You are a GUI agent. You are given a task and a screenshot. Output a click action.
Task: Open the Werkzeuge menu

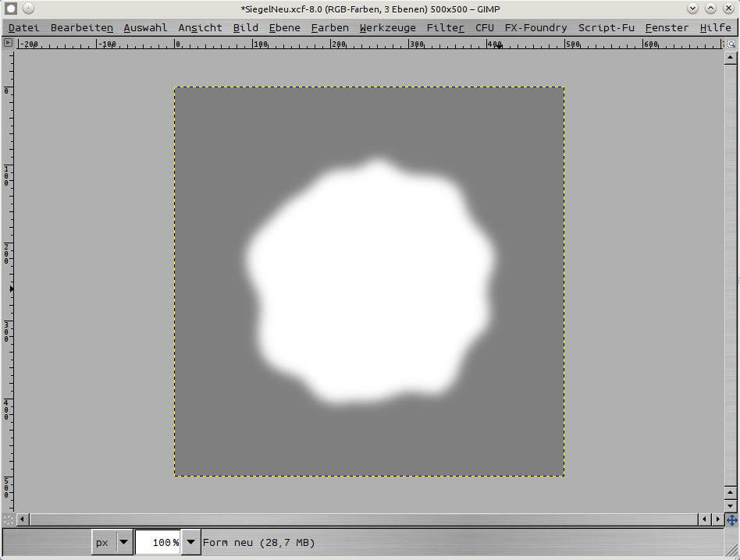387,27
